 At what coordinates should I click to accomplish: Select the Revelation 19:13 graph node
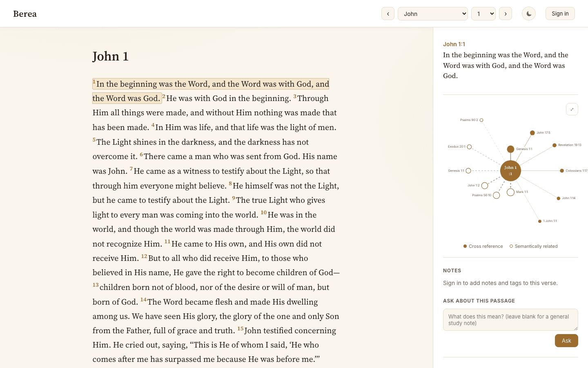pos(555,145)
